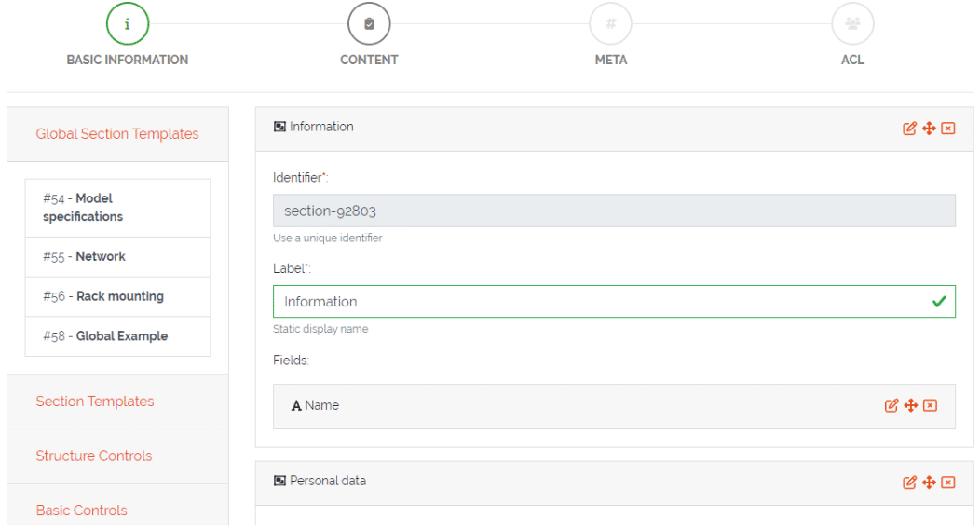Expand the Basic Controls panel
The width and height of the screenshot is (980, 531).
point(81,511)
